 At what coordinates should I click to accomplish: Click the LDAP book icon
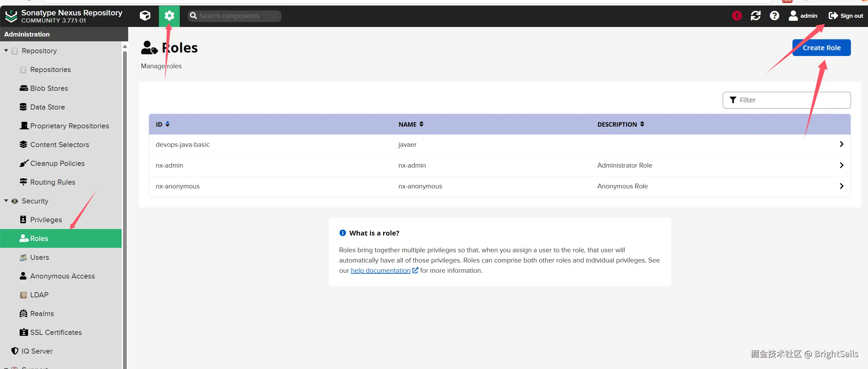click(x=23, y=295)
